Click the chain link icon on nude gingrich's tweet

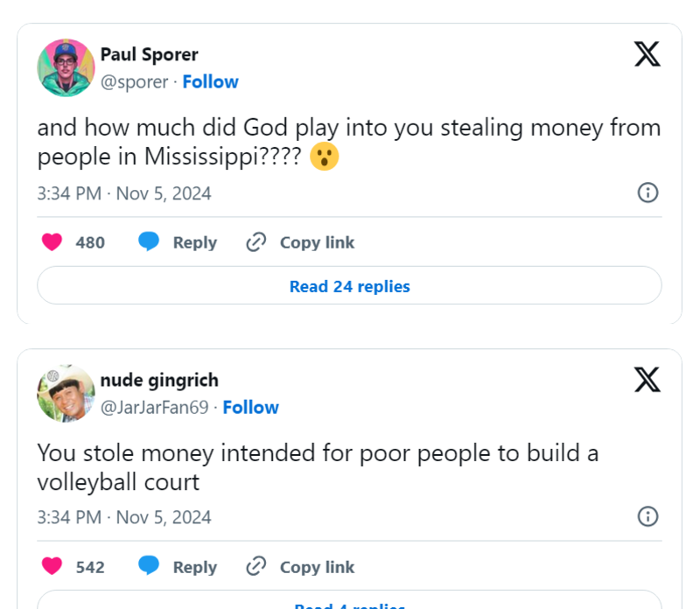coord(256,566)
